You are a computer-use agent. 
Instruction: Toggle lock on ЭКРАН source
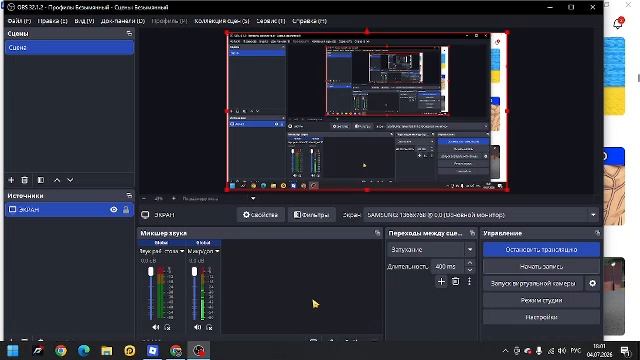126,209
